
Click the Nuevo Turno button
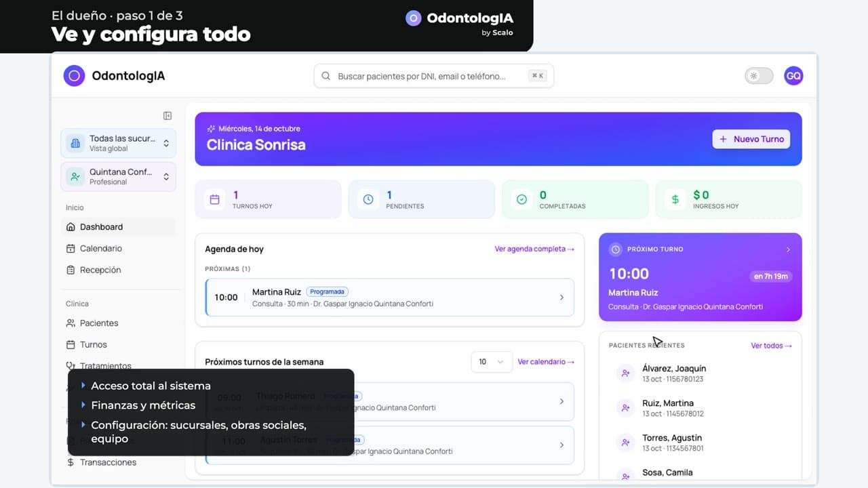(x=751, y=139)
